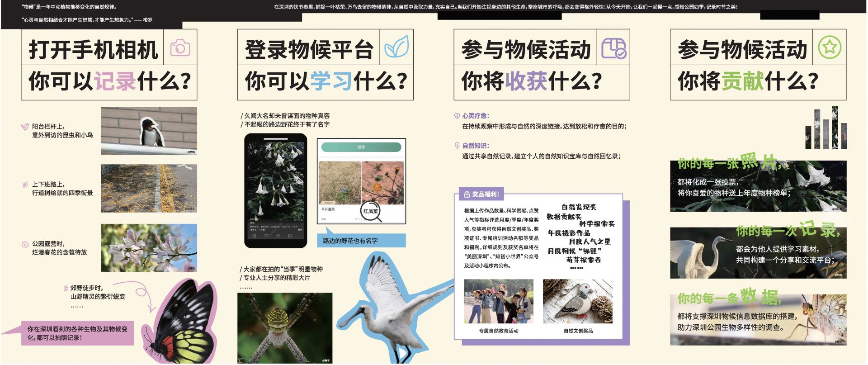Open the 专属自然教育活动 group photo

pos(498,301)
